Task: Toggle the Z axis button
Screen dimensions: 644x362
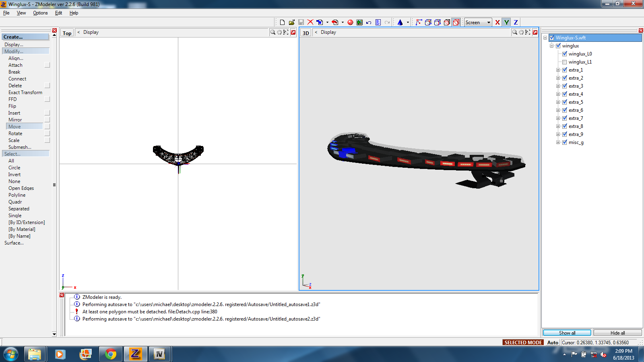Action: tap(516, 23)
